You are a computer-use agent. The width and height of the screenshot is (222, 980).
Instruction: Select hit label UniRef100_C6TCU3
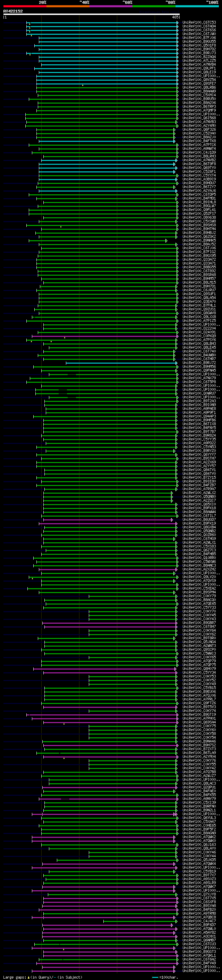coord(199,944)
